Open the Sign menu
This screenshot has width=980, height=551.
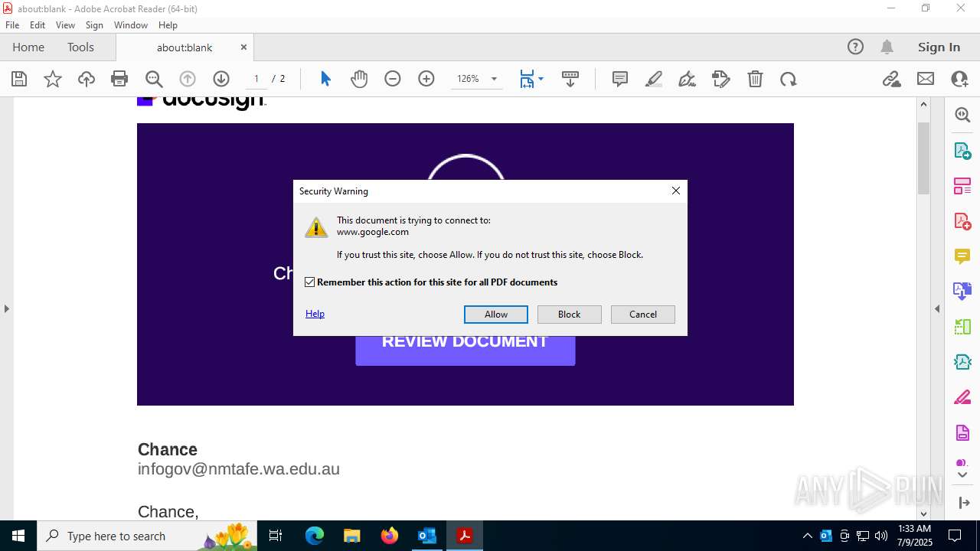coord(94,25)
